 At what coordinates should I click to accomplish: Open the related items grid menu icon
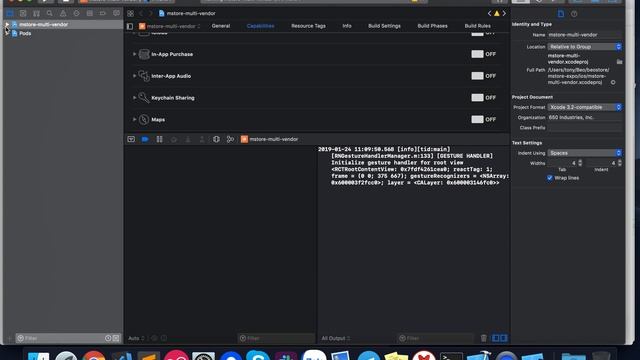[x=130, y=13]
